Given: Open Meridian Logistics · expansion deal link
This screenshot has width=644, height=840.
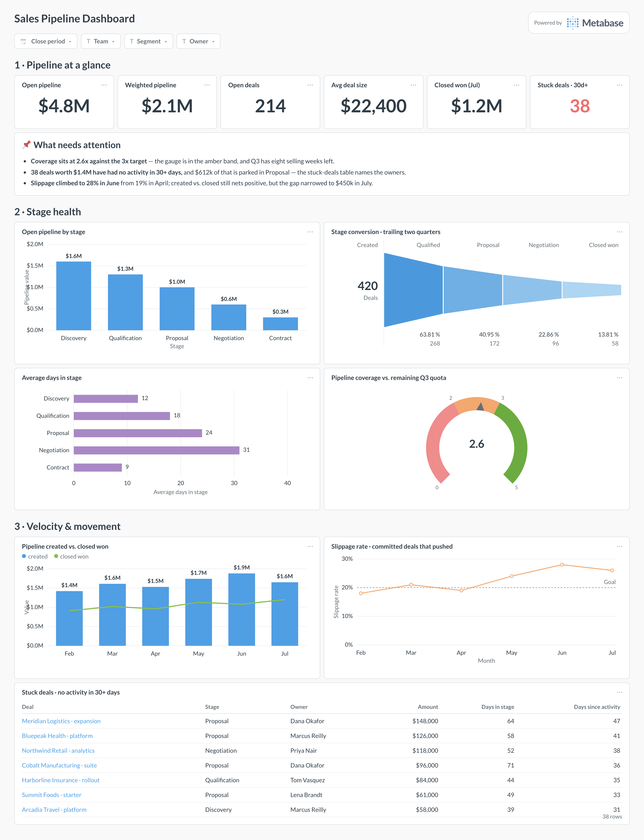Looking at the screenshot, I should [x=61, y=721].
